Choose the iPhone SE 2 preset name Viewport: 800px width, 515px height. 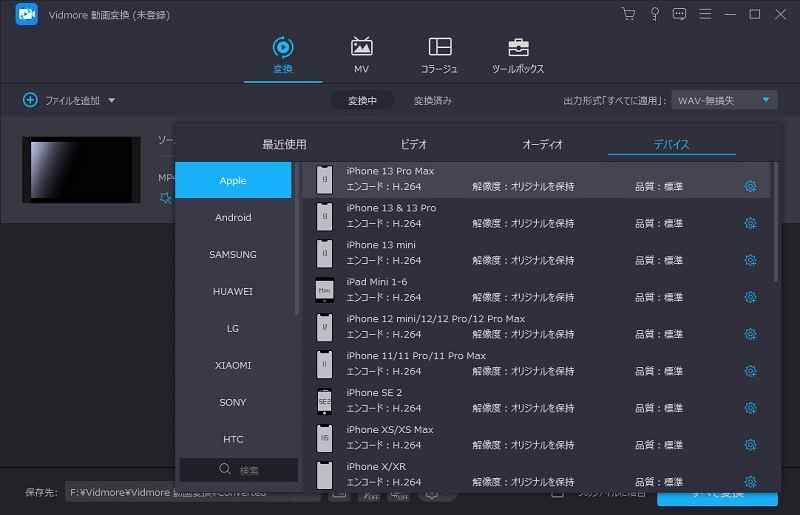click(374, 393)
